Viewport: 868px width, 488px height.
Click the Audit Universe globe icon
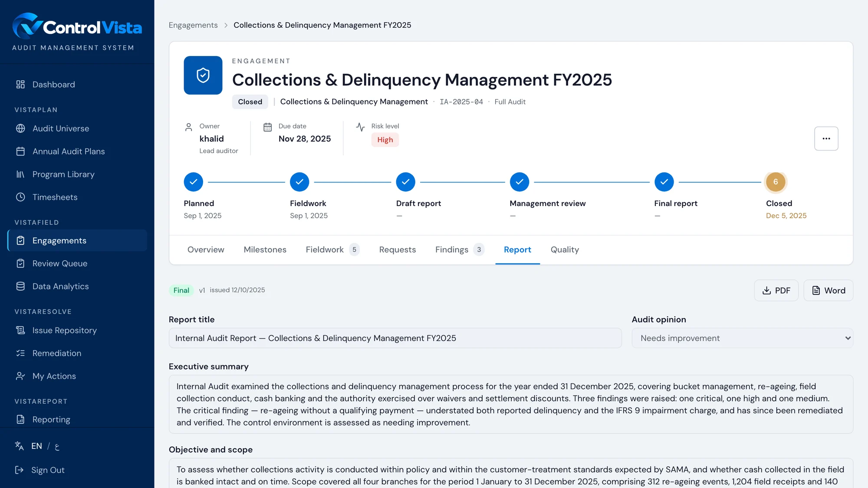[20, 128]
